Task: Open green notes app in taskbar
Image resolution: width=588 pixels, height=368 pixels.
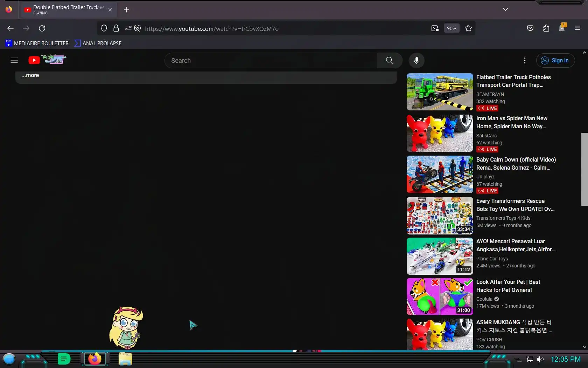Action: tap(64, 359)
